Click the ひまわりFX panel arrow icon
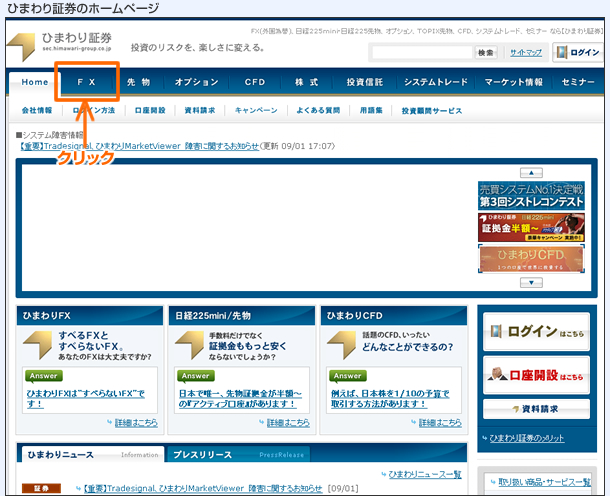The image size is (610, 496). (x=38, y=344)
